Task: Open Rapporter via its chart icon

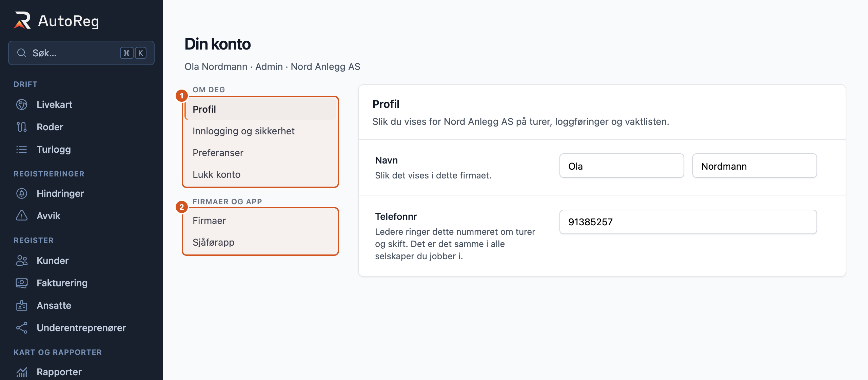Action: [22, 372]
